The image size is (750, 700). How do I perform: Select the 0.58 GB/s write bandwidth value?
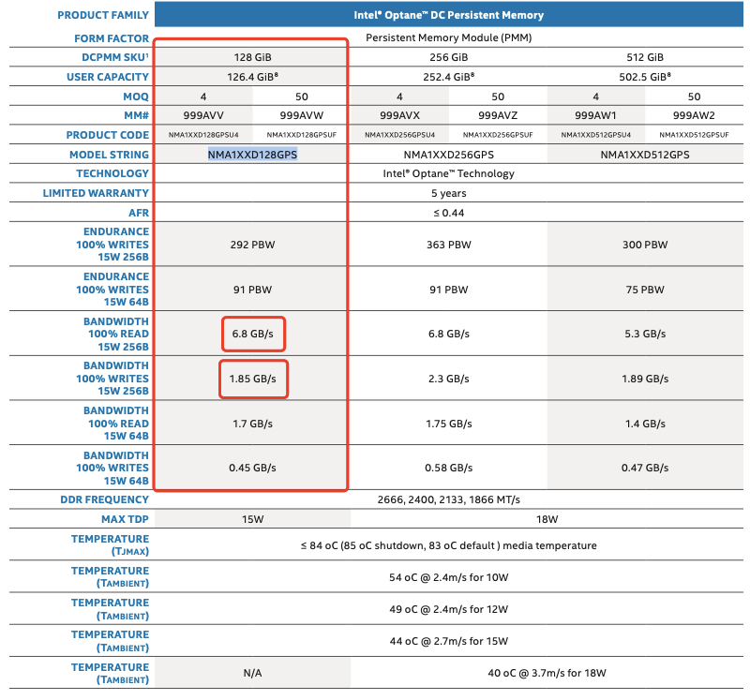coord(449,468)
